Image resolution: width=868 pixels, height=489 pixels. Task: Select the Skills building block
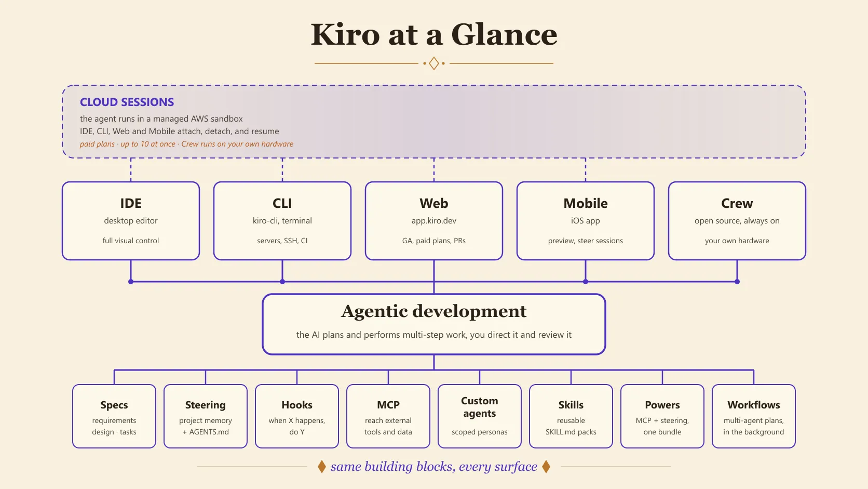[x=571, y=416]
